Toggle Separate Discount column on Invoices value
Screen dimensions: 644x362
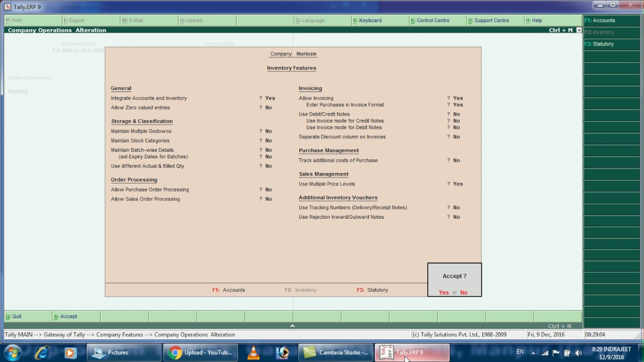click(456, 137)
